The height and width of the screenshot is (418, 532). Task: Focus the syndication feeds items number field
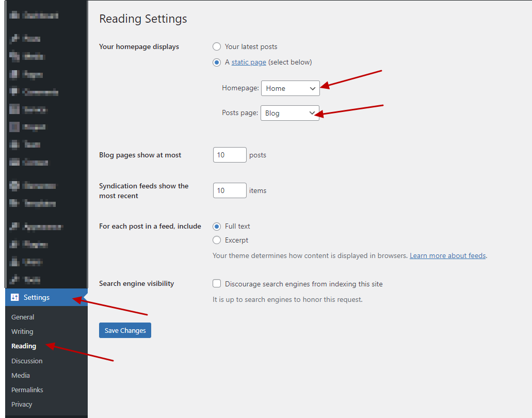tap(230, 190)
